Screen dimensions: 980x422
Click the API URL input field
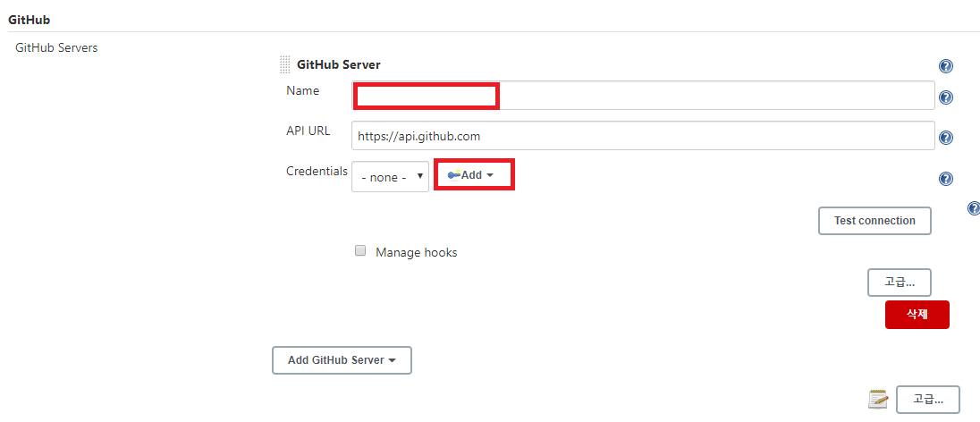tap(643, 136)
